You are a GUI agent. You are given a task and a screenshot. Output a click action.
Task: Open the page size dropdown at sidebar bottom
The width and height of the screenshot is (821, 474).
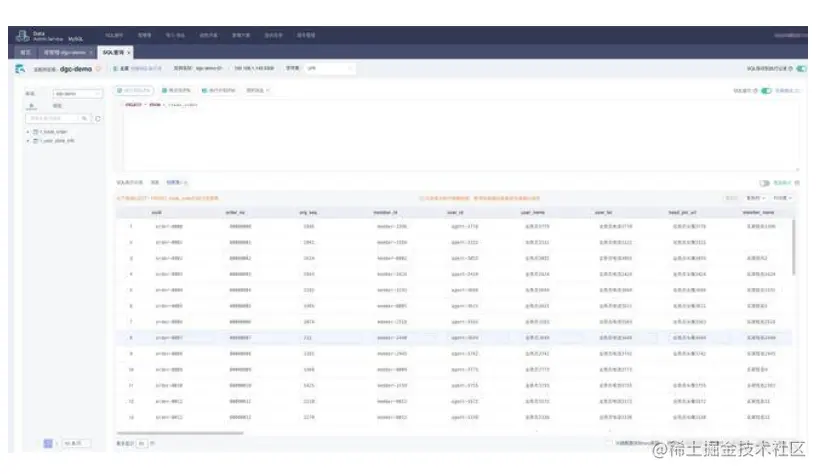click(76, 444)
